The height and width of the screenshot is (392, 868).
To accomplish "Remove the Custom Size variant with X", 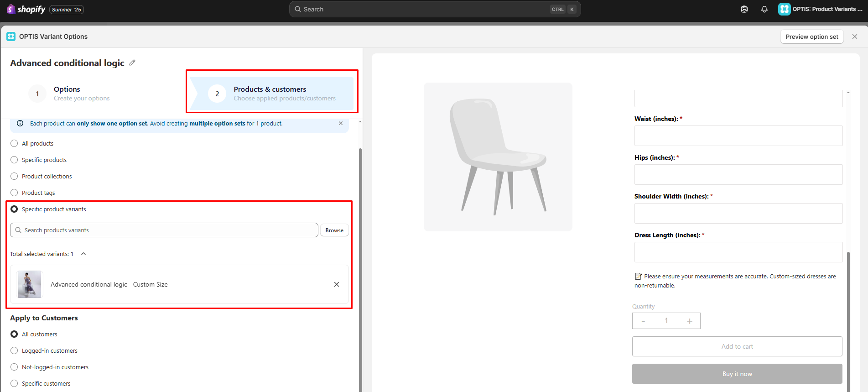I will point(337,284).
